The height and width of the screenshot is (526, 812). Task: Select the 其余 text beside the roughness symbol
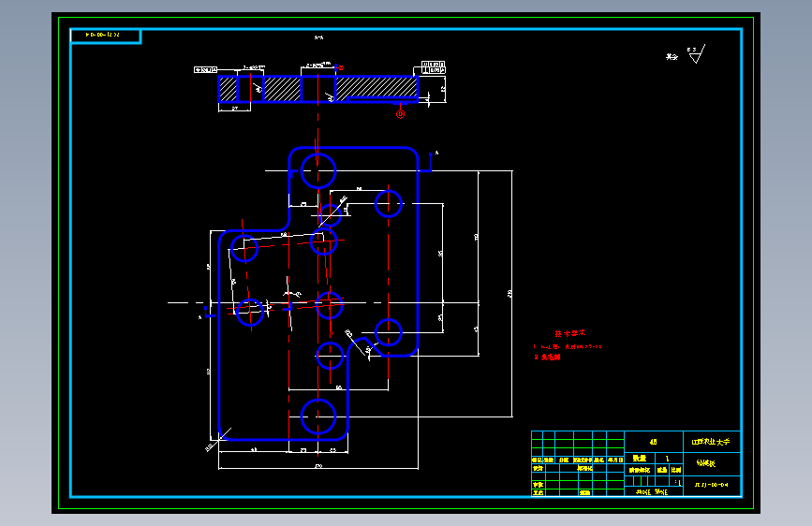(672, 56)
